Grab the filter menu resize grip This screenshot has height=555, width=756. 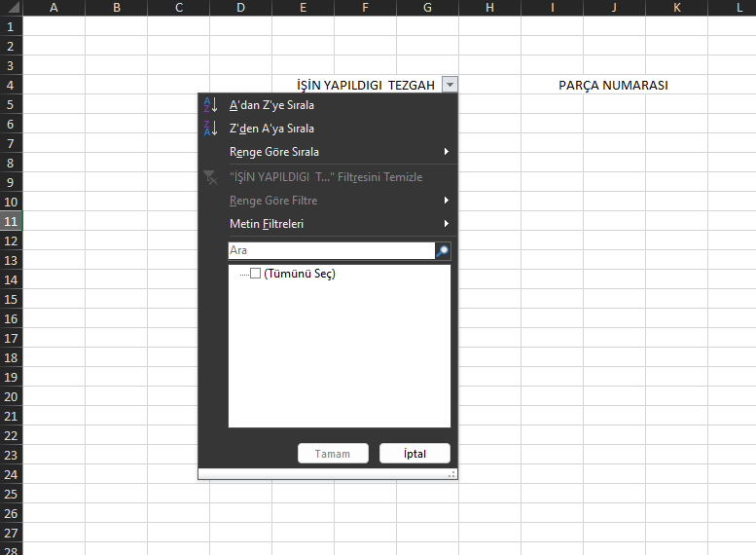(x=451, y=475)
